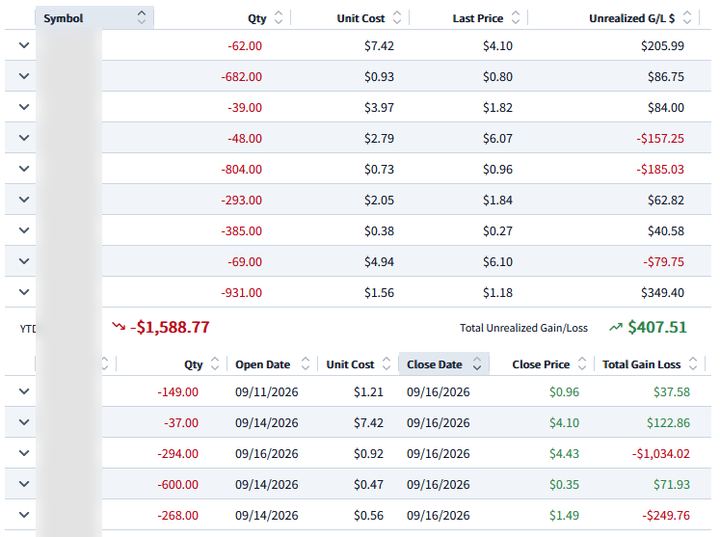Sort by the Close Date column
The height and width of the screenshot is (537, 720).
(x=434, y=364)
